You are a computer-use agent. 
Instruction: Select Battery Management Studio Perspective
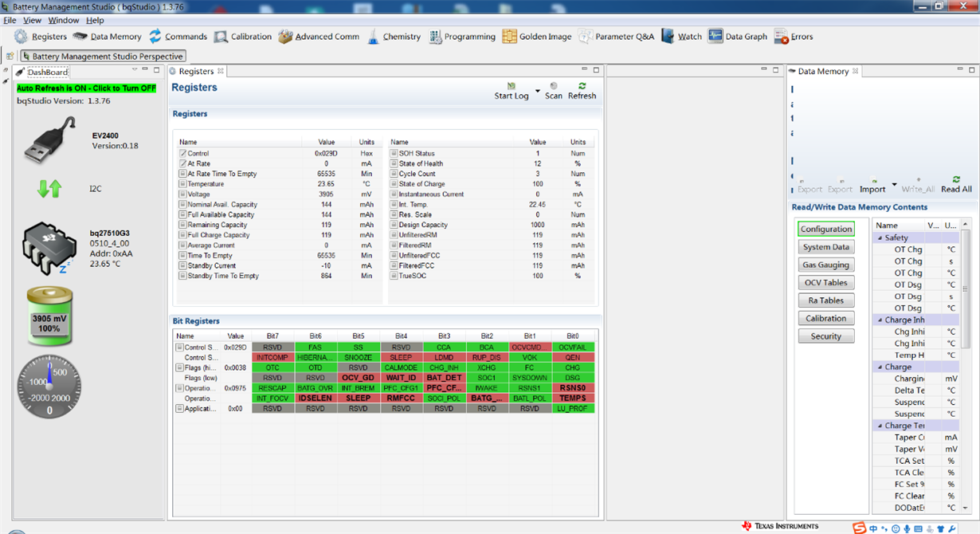click(102, 57)
